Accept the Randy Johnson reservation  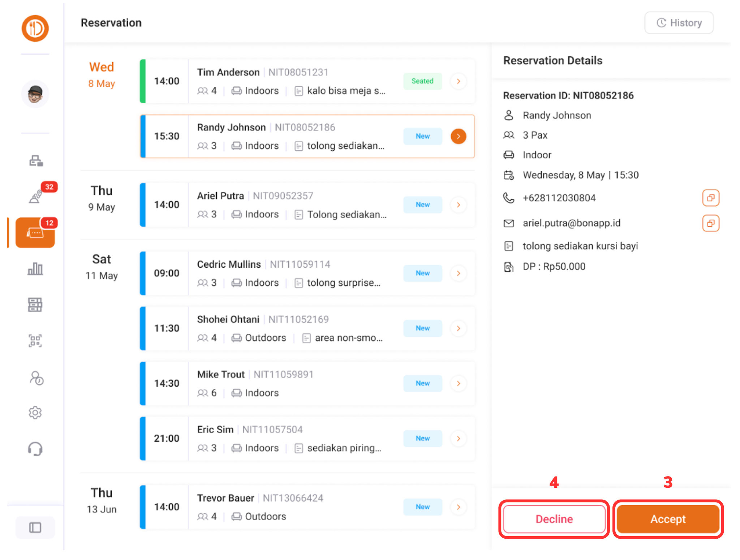668,519
